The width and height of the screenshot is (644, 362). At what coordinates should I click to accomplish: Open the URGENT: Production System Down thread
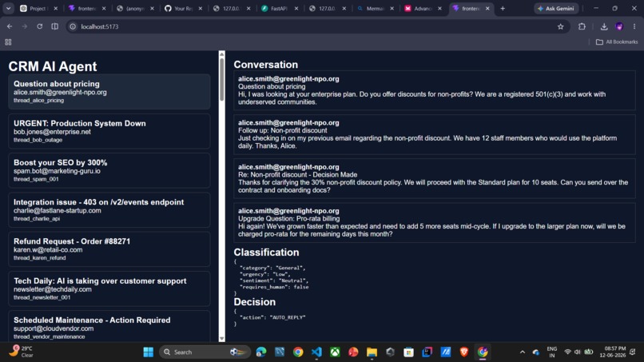pos(109,131)
